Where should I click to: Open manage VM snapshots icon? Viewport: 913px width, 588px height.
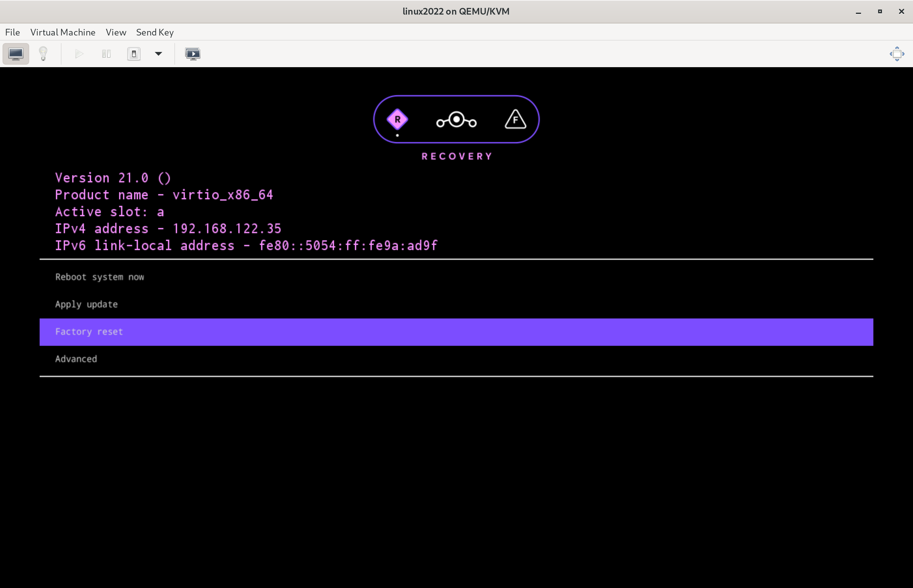(x=192, y=54)
